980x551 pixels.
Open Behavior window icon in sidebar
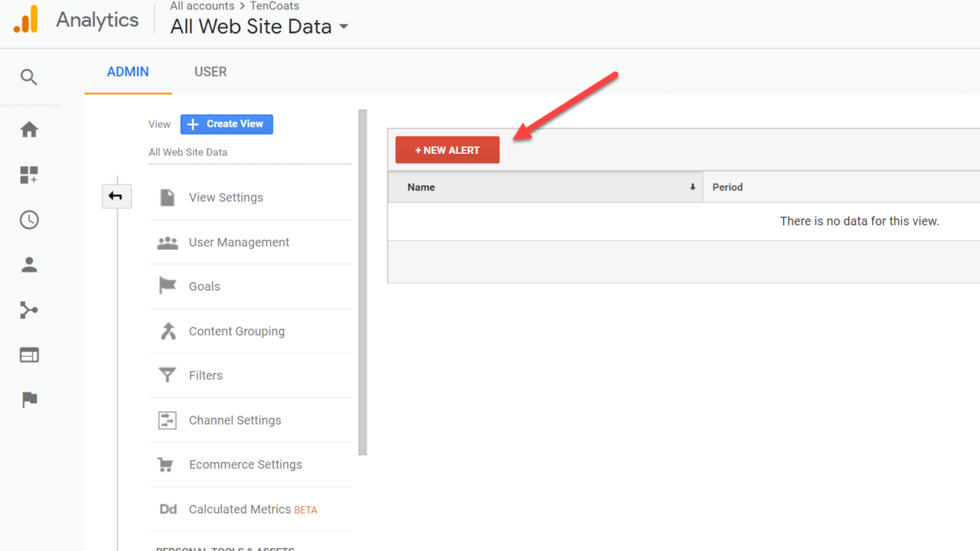coord(29,355)
